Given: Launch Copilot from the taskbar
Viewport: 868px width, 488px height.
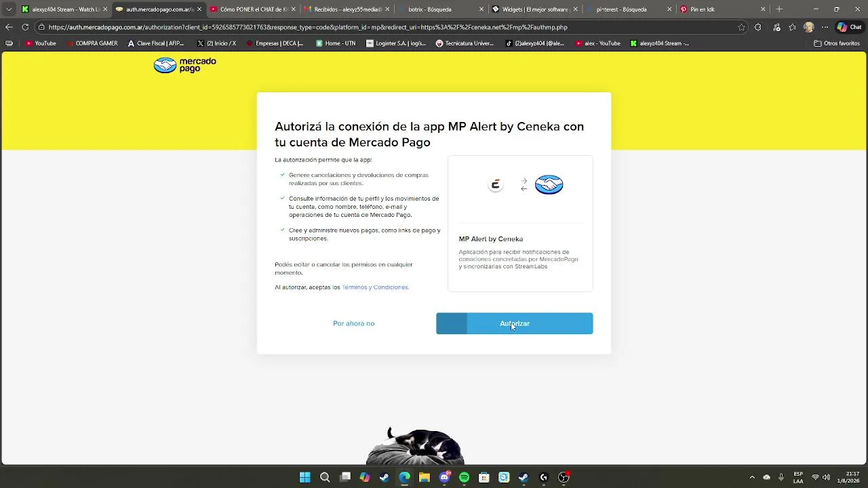Looking at the screenshot, I should click(365, 477).
